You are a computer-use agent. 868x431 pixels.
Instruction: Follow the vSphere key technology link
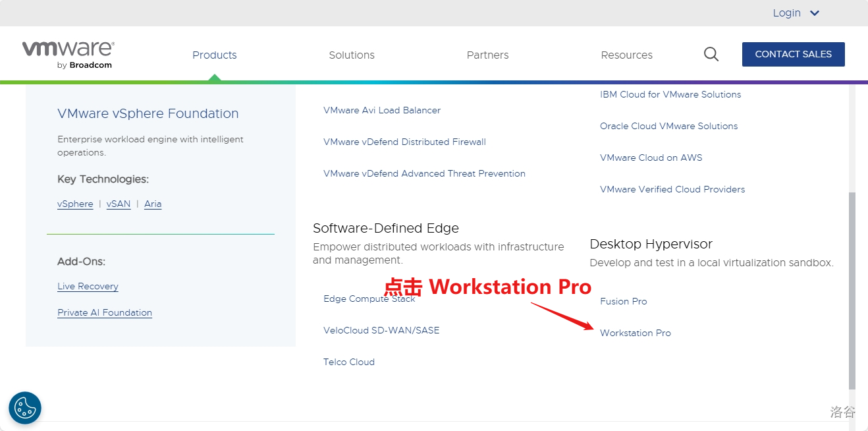click(x=75, y=204)
